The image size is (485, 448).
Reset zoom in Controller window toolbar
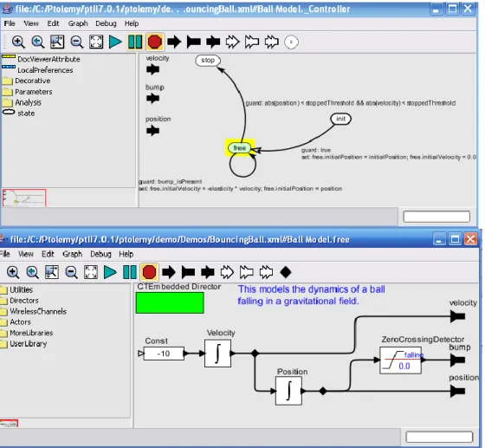click(x=38, y=42)
